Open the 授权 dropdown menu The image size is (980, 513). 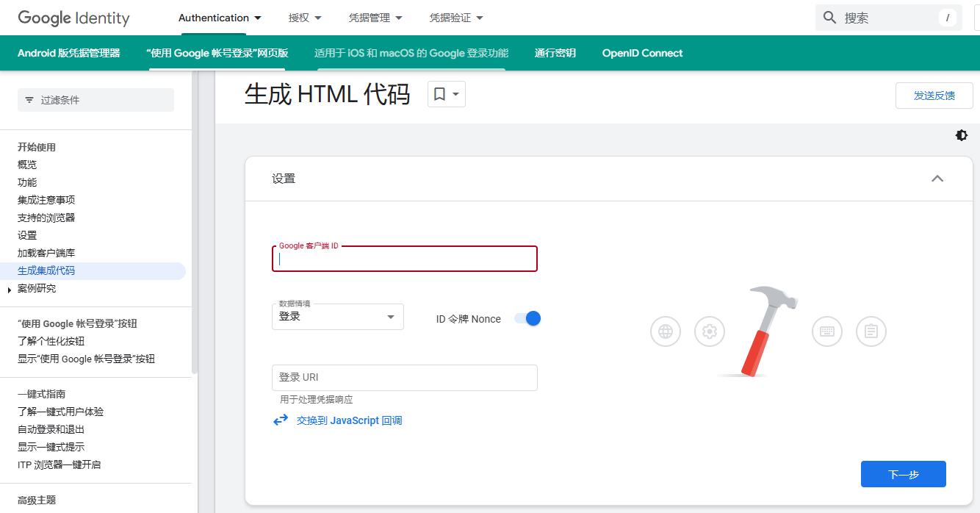pos(305,18)
